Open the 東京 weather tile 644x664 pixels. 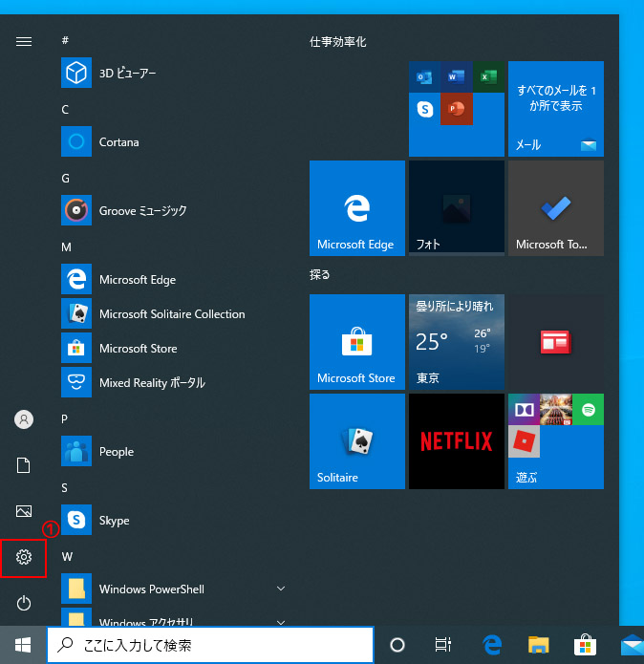(x=457, y=342)
